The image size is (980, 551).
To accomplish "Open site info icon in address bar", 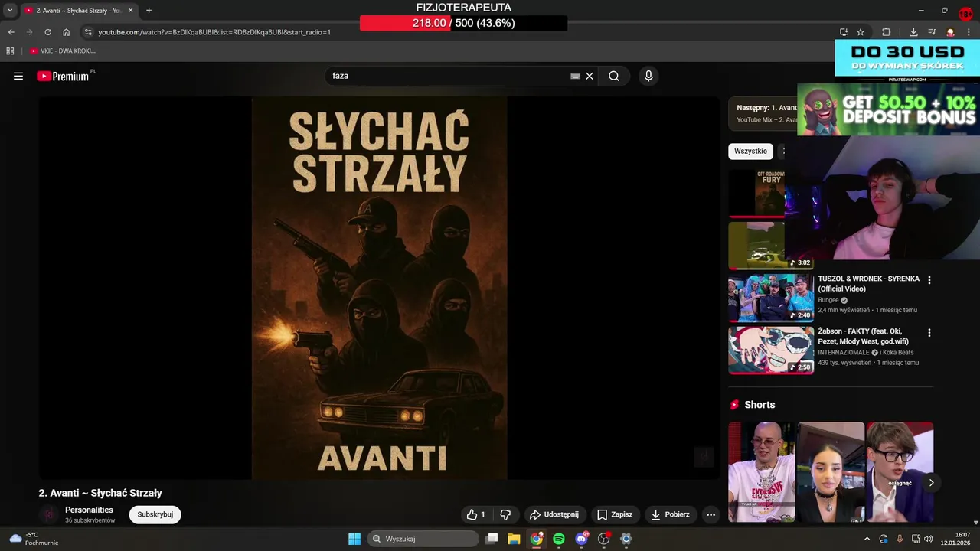I will [88, 32].
